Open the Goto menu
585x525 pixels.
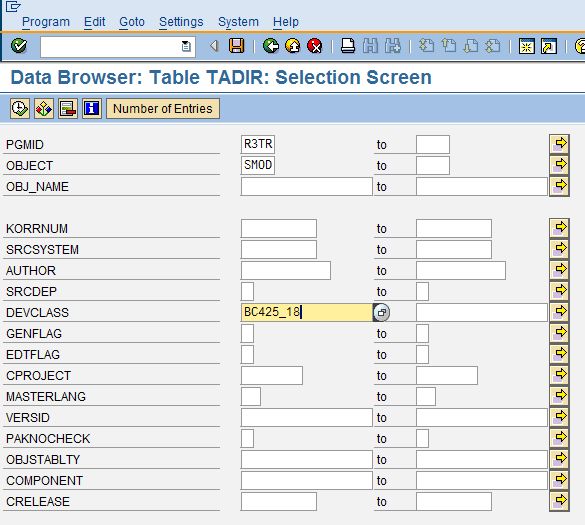(x=132, y=22)
